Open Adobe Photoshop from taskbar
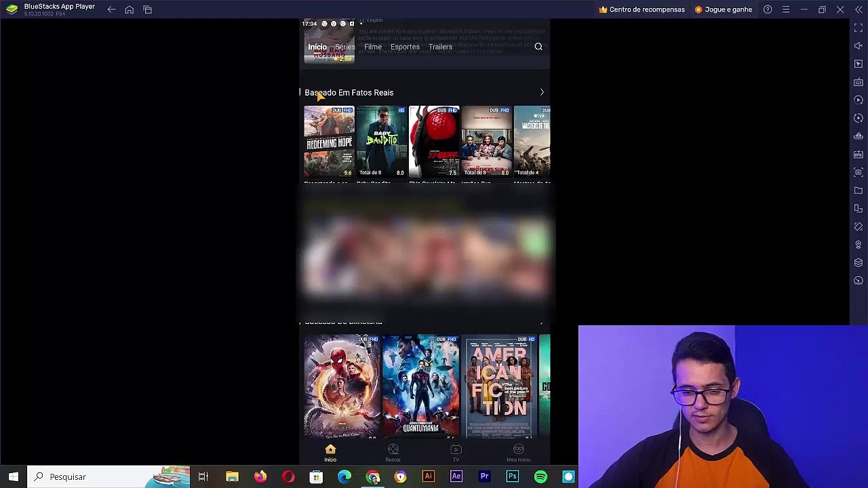 [513, 476]
